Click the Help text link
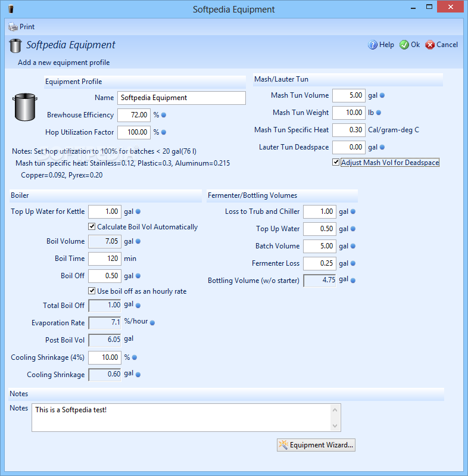The height and width of the screenshot is (476, 468). point(386,45)
